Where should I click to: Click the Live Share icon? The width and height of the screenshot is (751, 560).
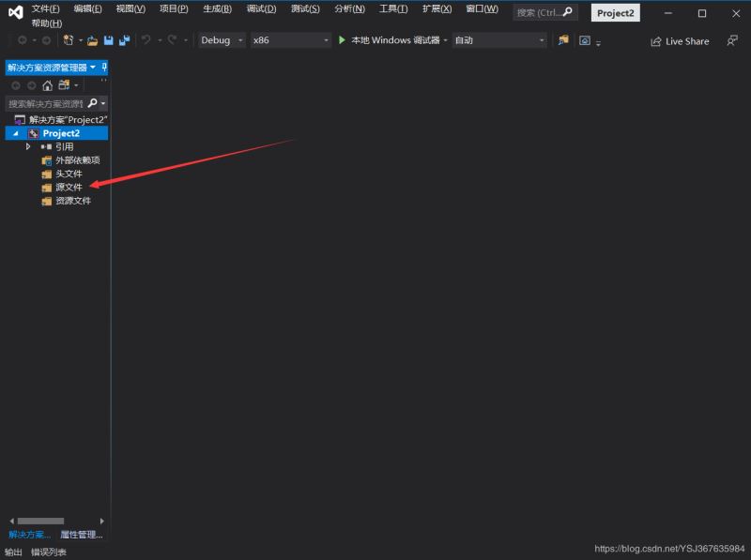(655, 41)
